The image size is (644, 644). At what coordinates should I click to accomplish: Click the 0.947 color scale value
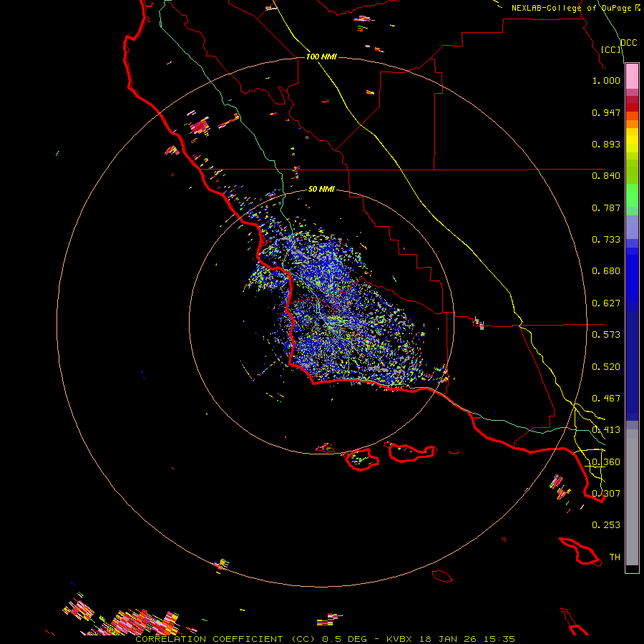click(606, 112)
